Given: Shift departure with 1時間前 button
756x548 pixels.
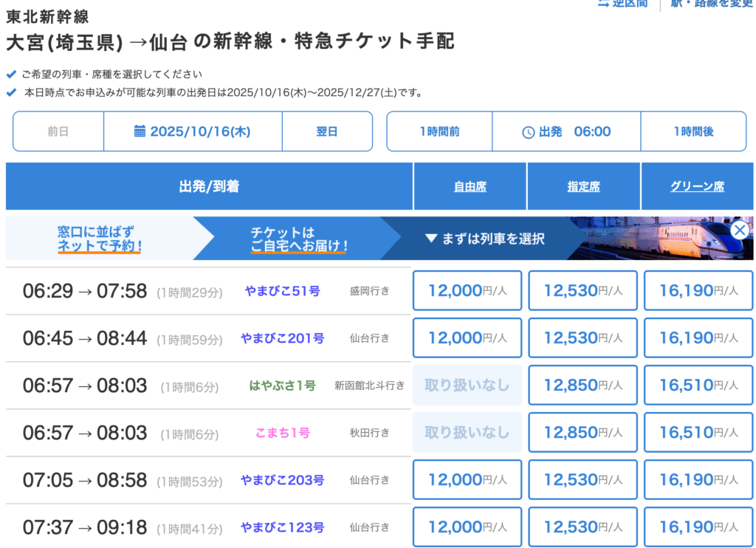Looking at the screenshot, I should (439, 131).
